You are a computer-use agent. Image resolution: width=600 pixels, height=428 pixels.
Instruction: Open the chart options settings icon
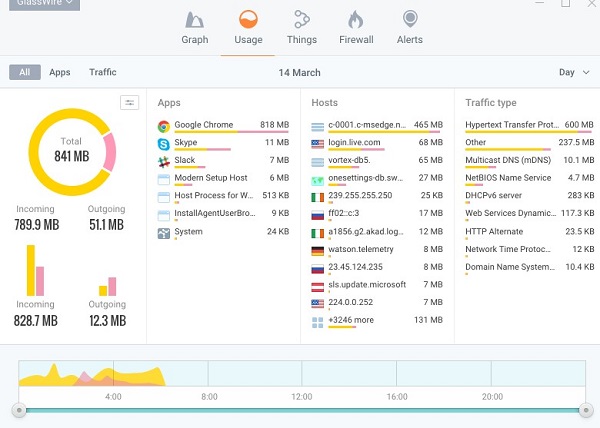(129, 102)
